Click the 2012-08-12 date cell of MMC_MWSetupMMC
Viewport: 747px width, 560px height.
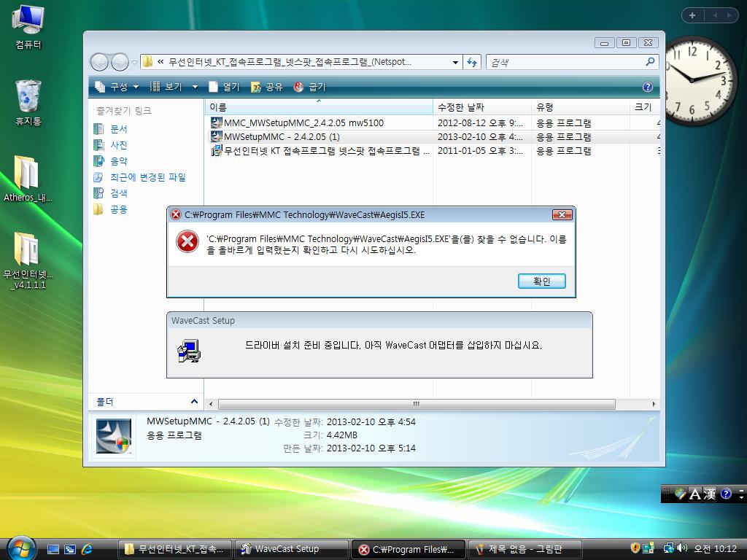(480, 122)
